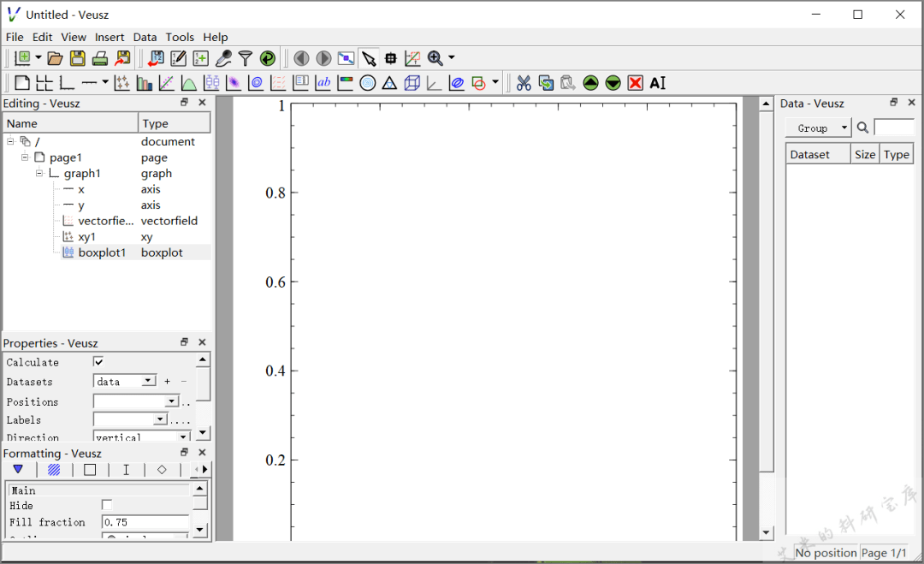
Task: Click the Export to graphics file icon
Action: tap(122, 57)
